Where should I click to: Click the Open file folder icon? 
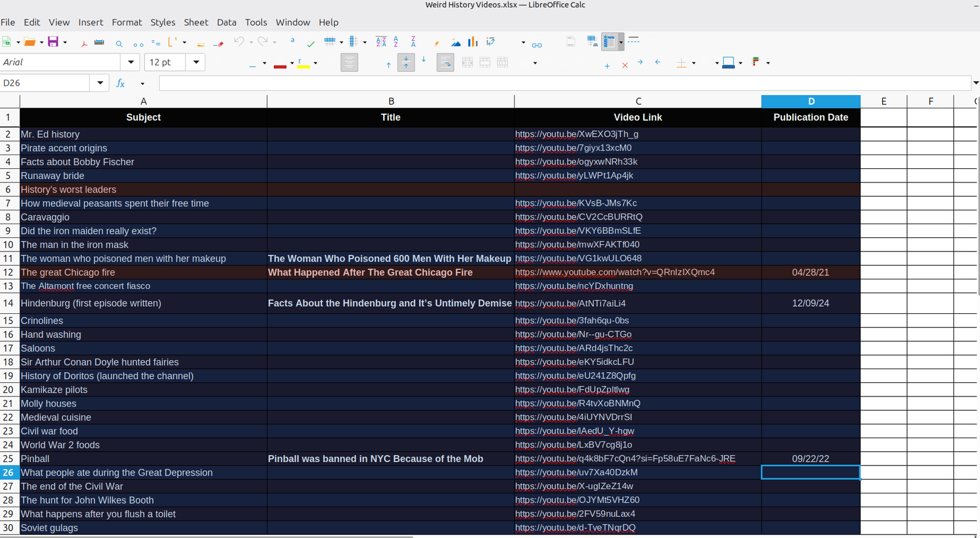tap(29, 42)
